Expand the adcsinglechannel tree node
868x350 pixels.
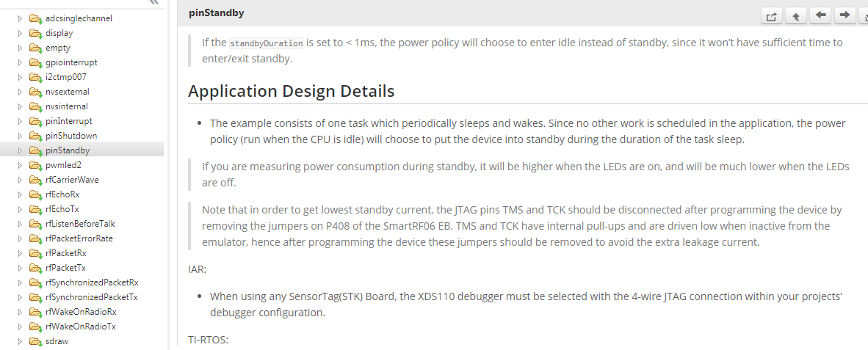[21, 18]
